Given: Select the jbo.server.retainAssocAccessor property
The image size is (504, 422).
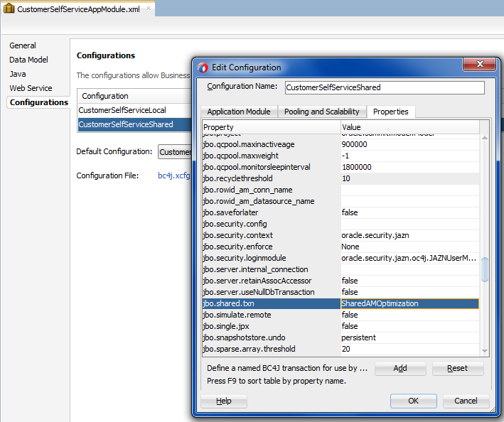Looking at the screenshot, I should tap(272, 281).
